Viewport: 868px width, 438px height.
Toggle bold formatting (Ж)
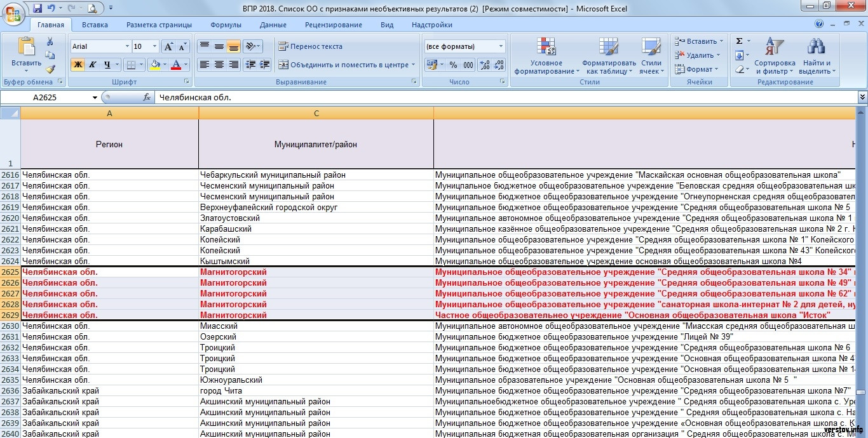coord(78,65)
